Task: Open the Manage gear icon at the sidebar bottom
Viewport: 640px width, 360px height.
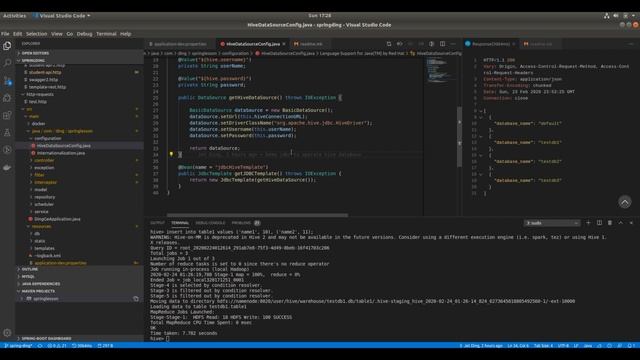Action: coord(7,333)
